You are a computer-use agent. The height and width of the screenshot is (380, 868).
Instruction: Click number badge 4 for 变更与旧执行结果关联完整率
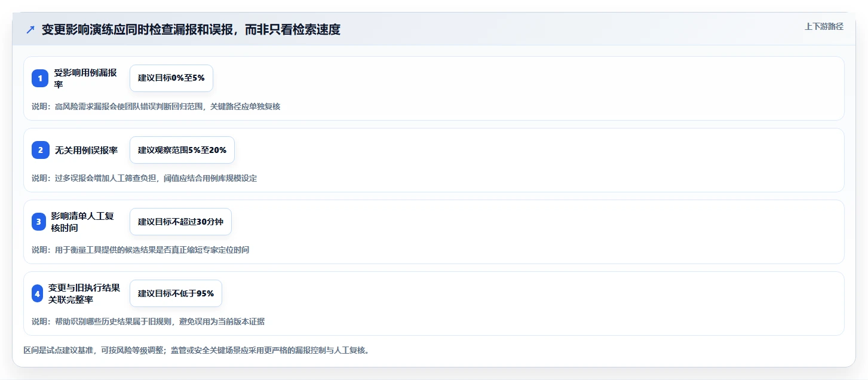(37, 293)
